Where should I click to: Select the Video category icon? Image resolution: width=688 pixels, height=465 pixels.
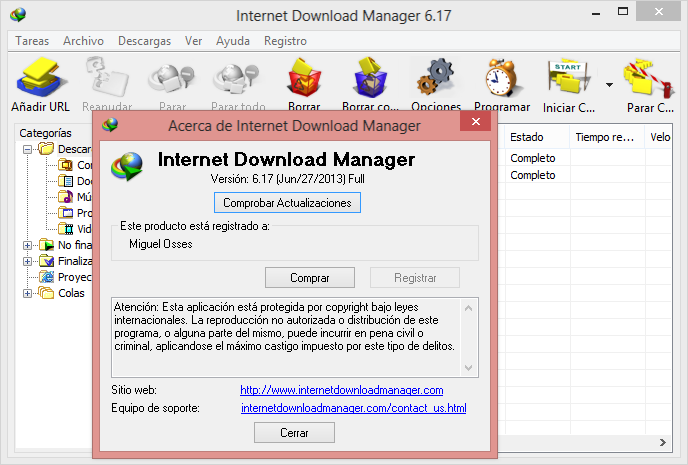coord(66,229)
